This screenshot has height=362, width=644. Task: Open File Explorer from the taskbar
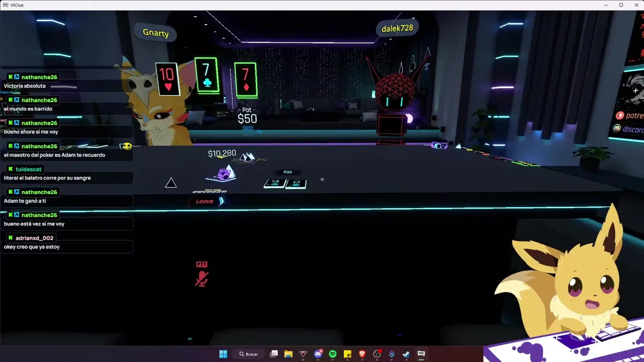coord(288,354)
